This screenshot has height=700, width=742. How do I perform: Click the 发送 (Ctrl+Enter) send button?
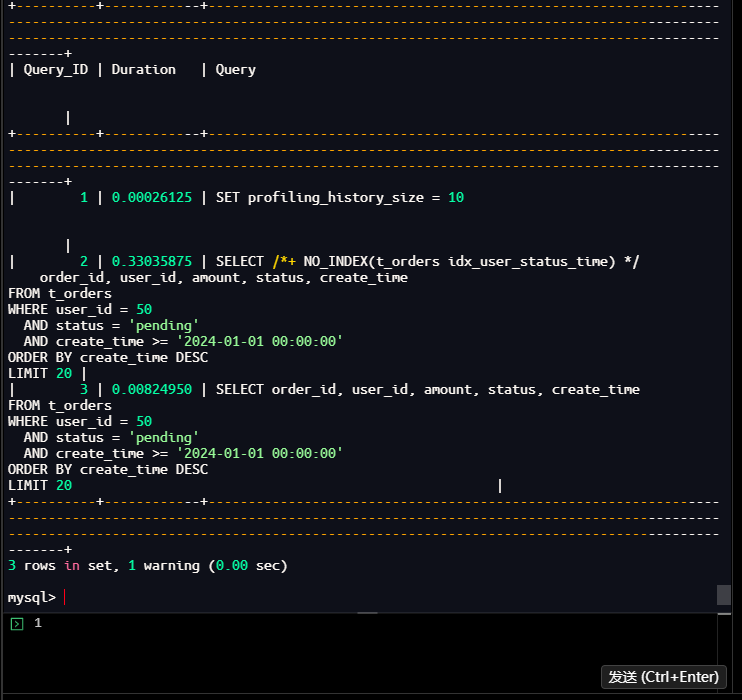point(663,677)
